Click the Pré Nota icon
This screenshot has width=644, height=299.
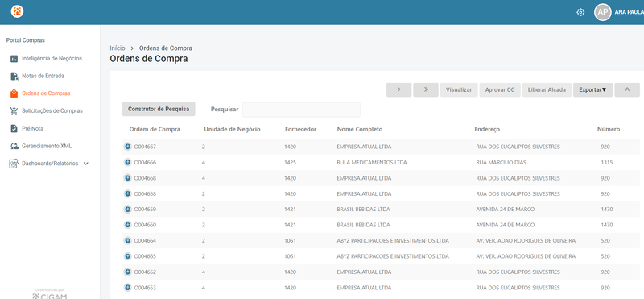14,129
